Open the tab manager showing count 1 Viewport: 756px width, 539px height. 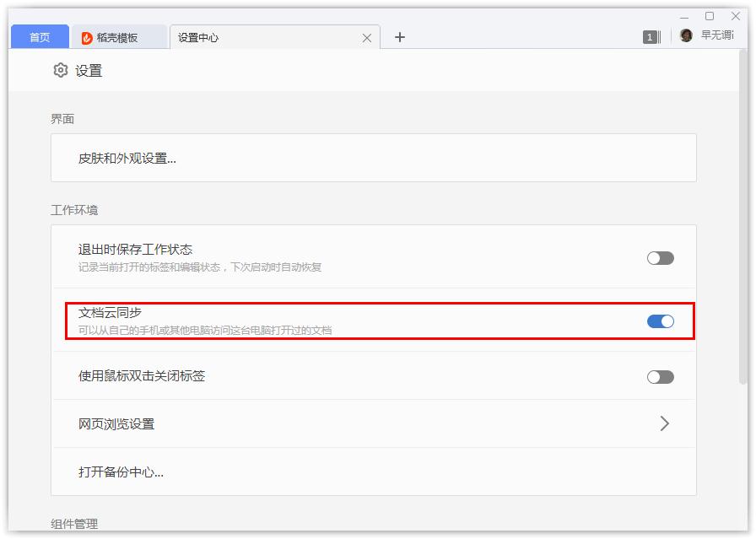pos(650,36)
